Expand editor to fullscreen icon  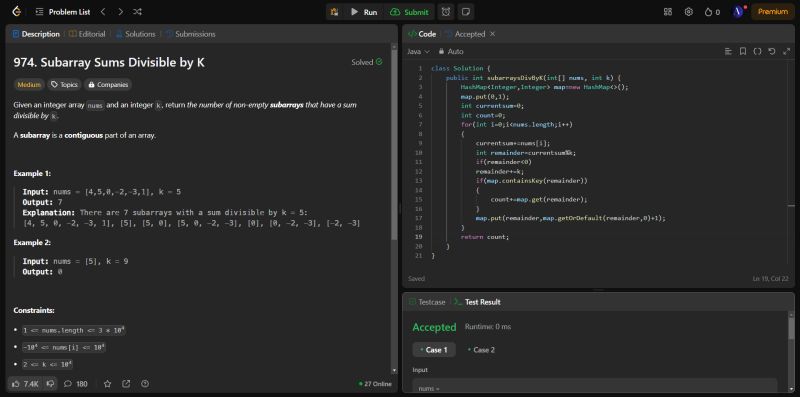(786, 52)
